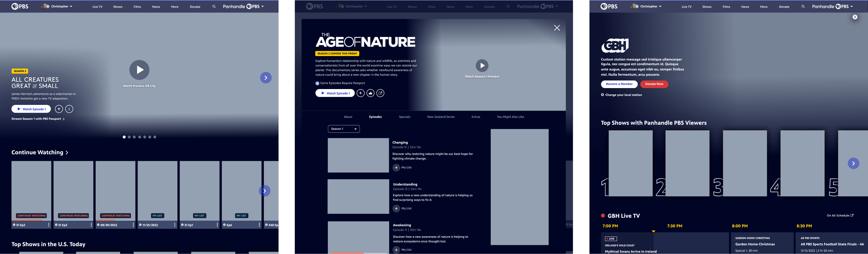
Task: Open the 'More' menu in the right screen navbar
Action: (764, 7)
